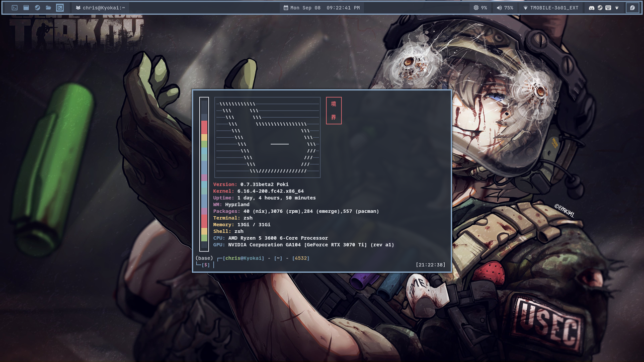The image size is (644, 362).
Task: Click the Kernel: 6.16.4-200.fc42.x86_64 line
Action: tap(259, 191)
